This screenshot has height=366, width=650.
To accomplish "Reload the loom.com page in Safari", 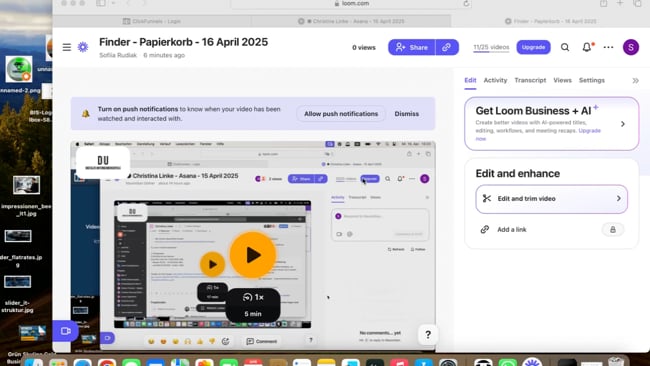I will click(x=466, y=3).
